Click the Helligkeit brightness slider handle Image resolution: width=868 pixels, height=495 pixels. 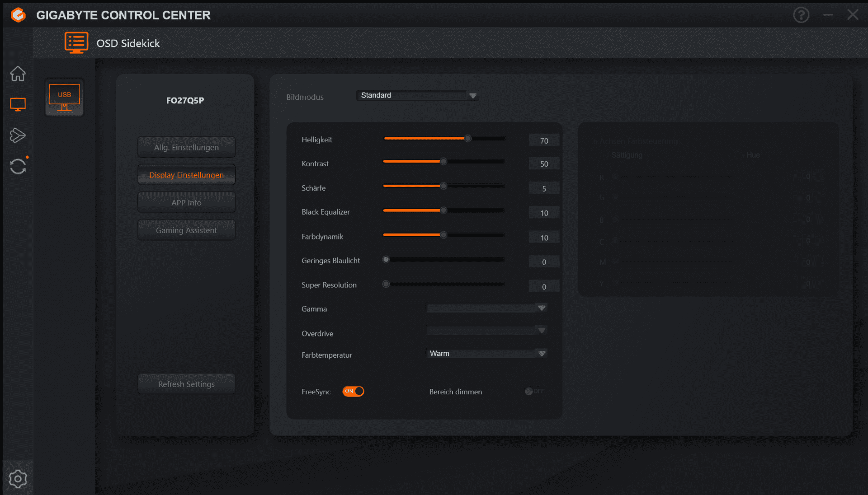pyautogui.click(x=468, y=138)
